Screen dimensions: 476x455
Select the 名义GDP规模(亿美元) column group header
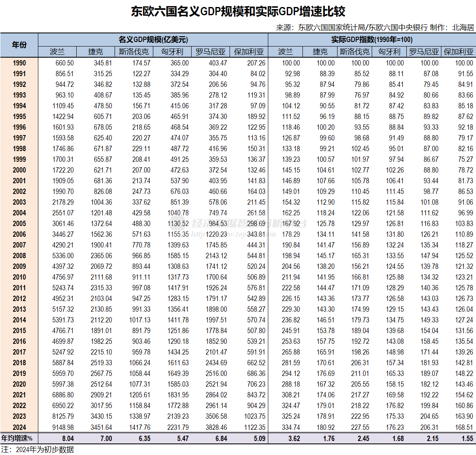(153, 39)
